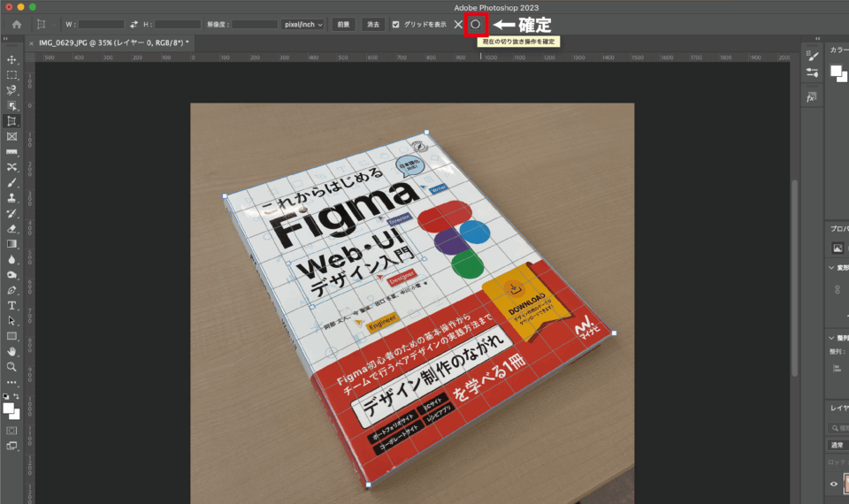Open the Styles fx panel icon
The width and height of the screenshot is (849, 504).
(811, 97)
